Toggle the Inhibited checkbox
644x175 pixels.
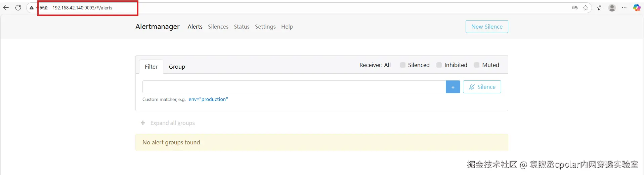439,65
